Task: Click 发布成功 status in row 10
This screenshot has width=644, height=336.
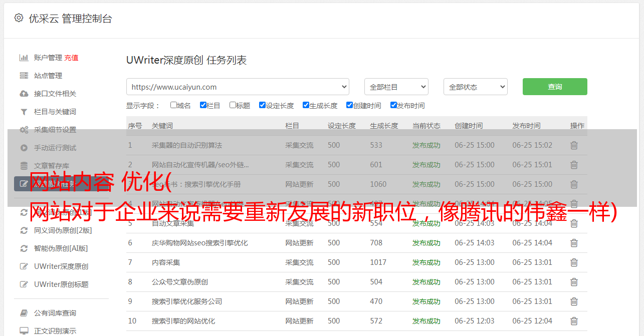Action: [x=426, y=321]
